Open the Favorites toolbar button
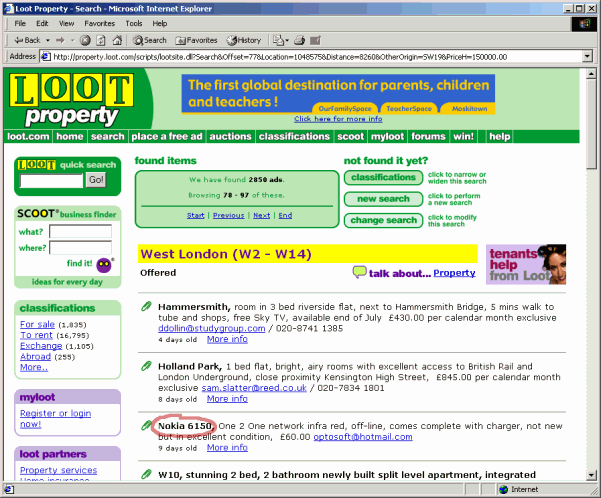Image resolution: width=601 pixels, height=498 pixels. click(196, 40)
